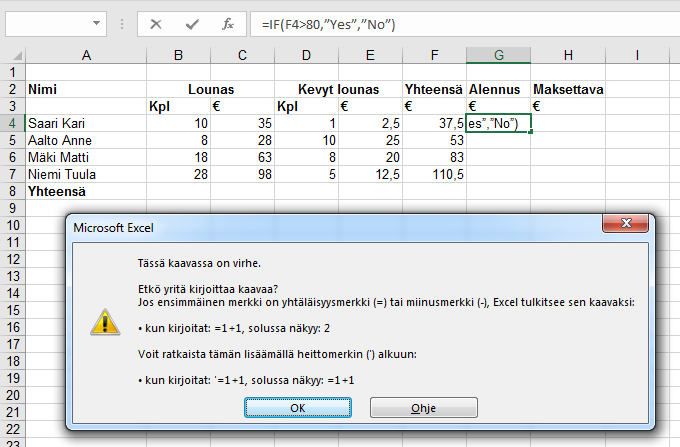Screen dimensions: 680x447
Task: Click the 'Nimi' header cell
Action: point(86,89)
